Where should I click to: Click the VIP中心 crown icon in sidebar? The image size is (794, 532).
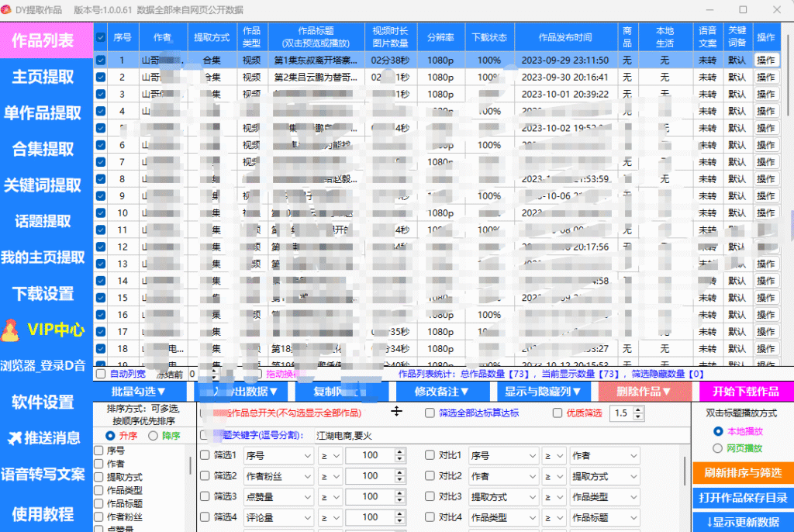click(11, 330)
